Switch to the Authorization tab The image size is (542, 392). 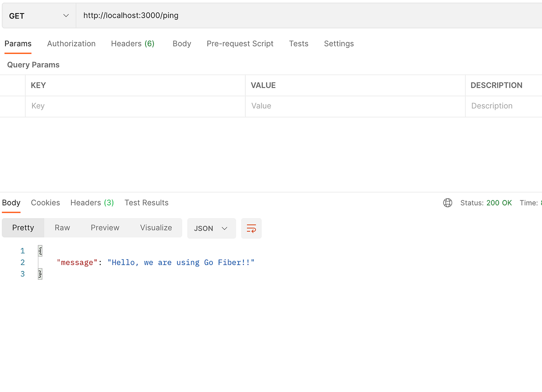(71, 43)
